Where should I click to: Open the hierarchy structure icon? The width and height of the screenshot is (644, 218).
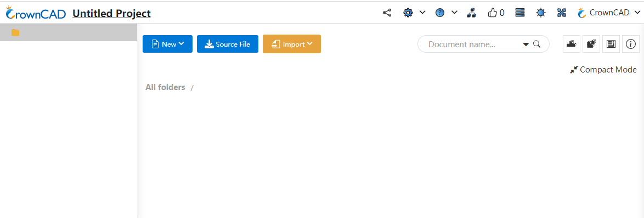point(472,13)
